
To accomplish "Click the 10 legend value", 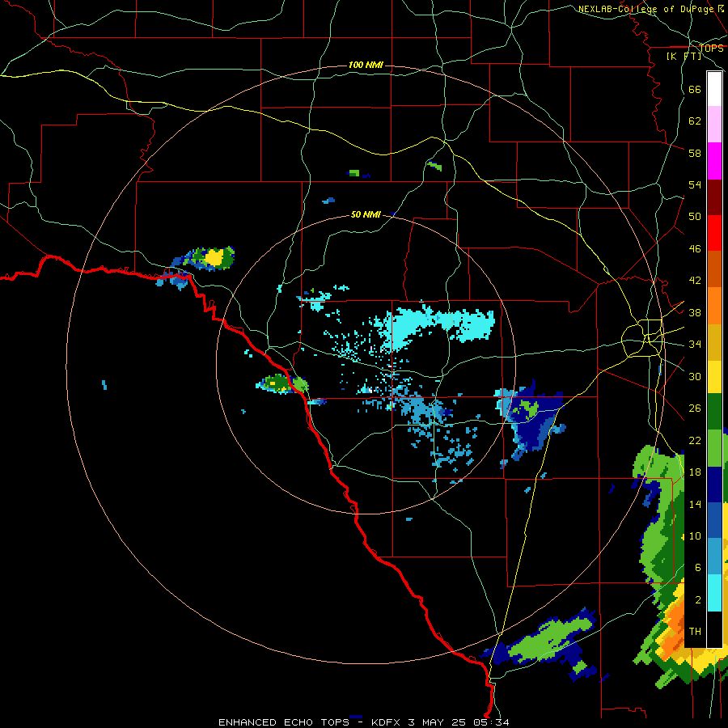I will click(695, 536).
